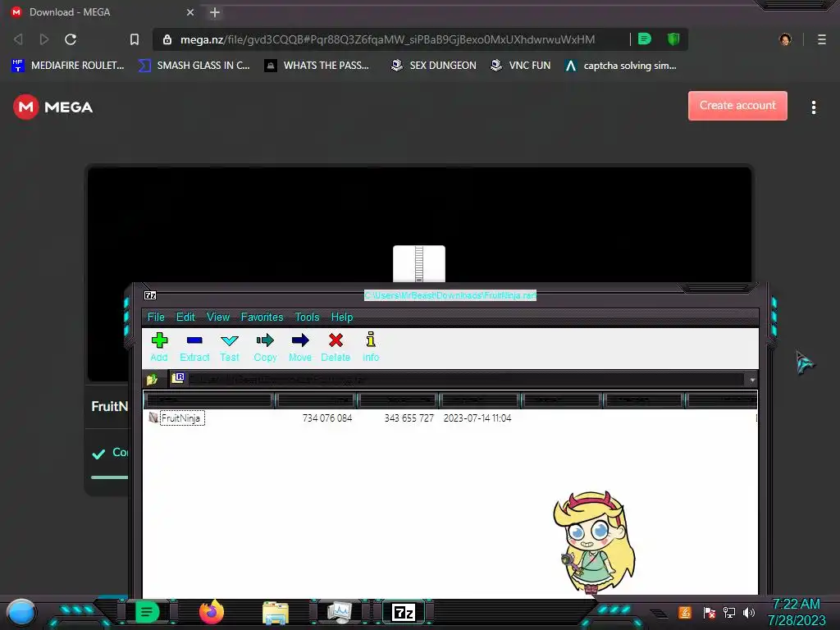The height and width of the screenshot is (630, 840).
Task: Click the MEGA logo
Action: (52, 107)
